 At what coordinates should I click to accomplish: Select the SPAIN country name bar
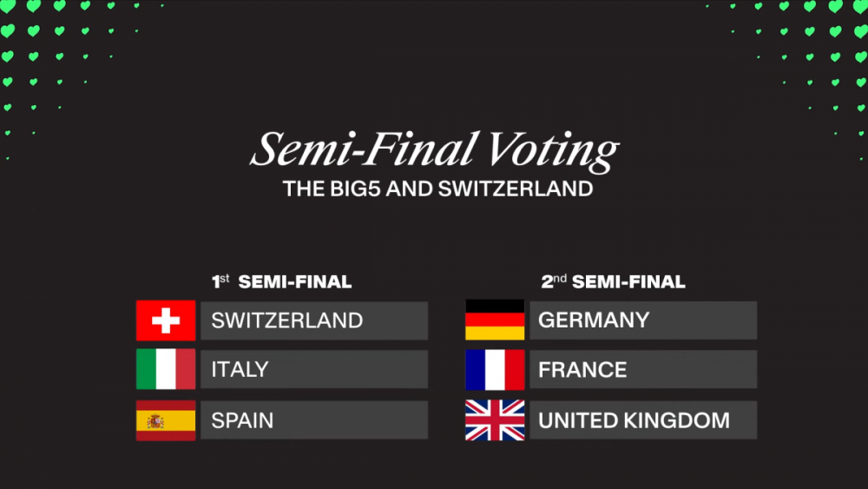tap(313, 420)
